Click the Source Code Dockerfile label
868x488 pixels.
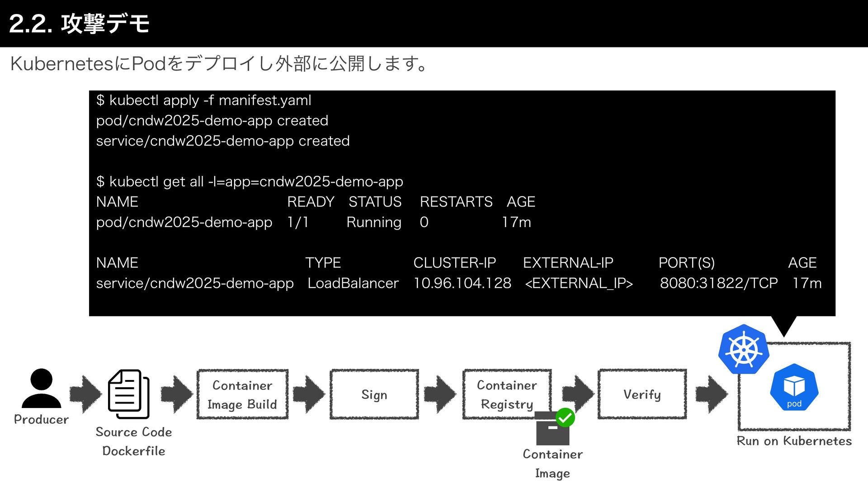click(133, 441)
